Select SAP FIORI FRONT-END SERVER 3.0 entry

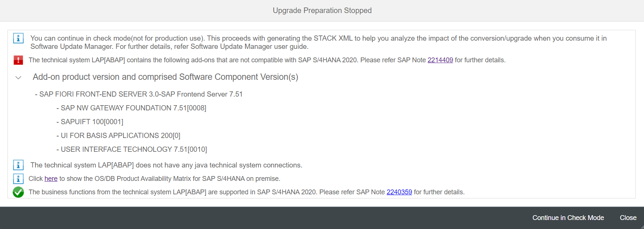[x=139, y=94]
